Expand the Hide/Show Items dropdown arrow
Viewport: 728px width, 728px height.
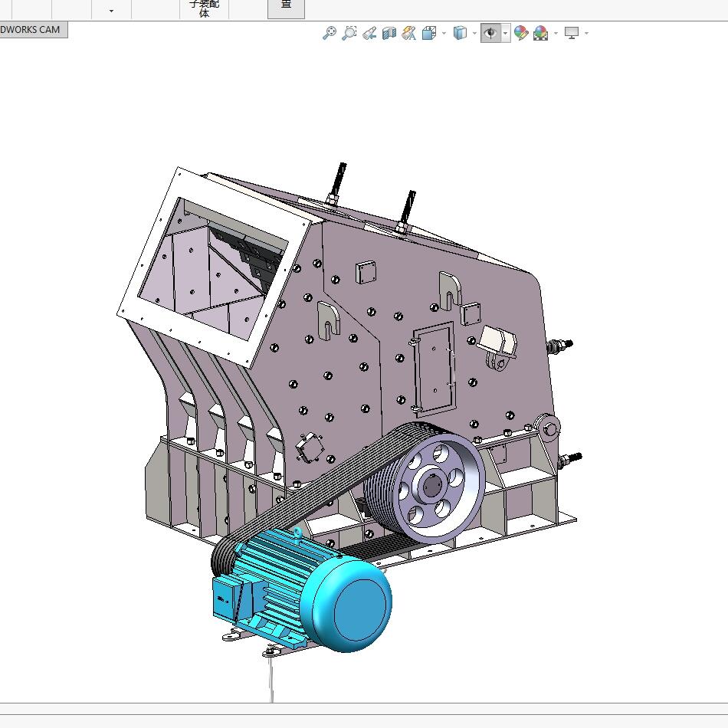coord(506,33)
